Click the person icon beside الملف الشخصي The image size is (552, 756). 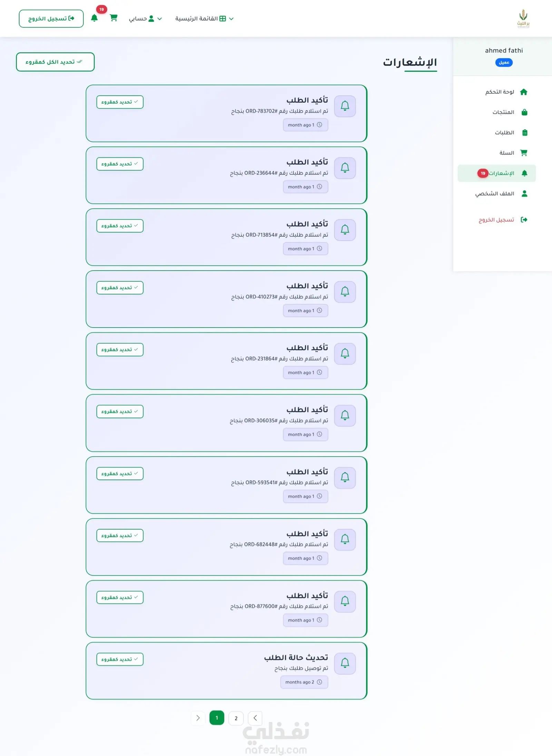pyautogui.click(x=524, y=194)
